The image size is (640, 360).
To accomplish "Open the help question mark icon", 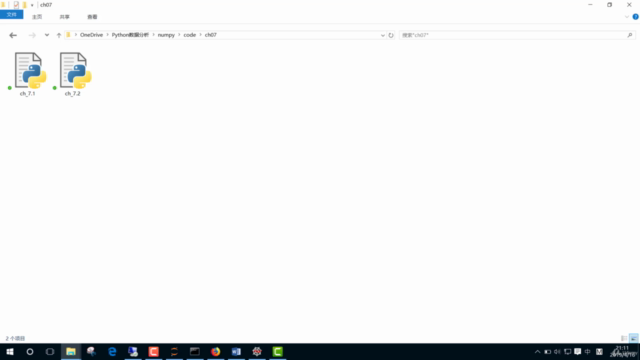I will point(636,17).
